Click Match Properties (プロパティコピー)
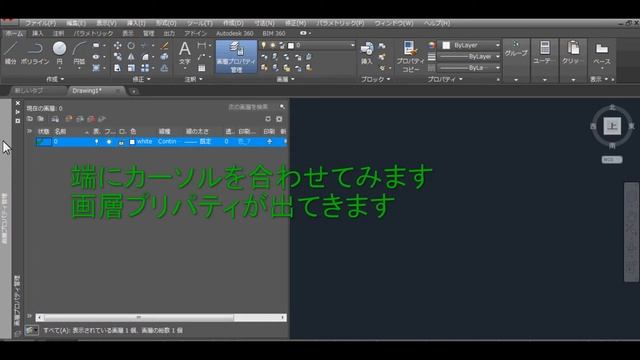The height and width of the screenshot is (360, 640). [x=410, y=57]
